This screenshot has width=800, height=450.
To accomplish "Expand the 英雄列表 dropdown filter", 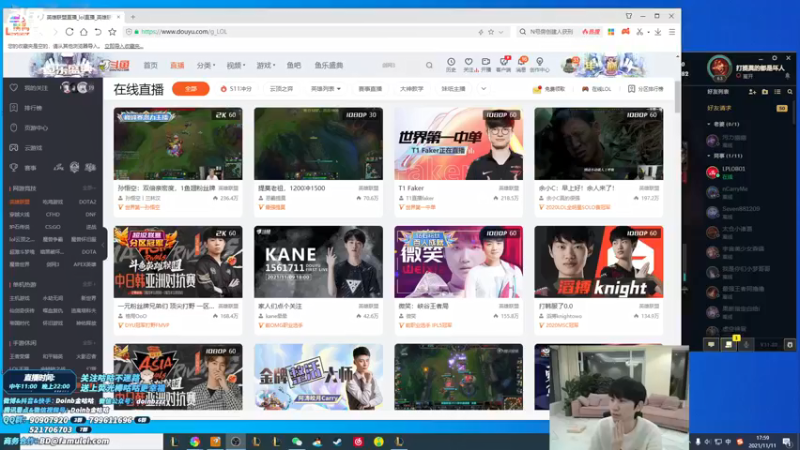I will coord(326,89).
